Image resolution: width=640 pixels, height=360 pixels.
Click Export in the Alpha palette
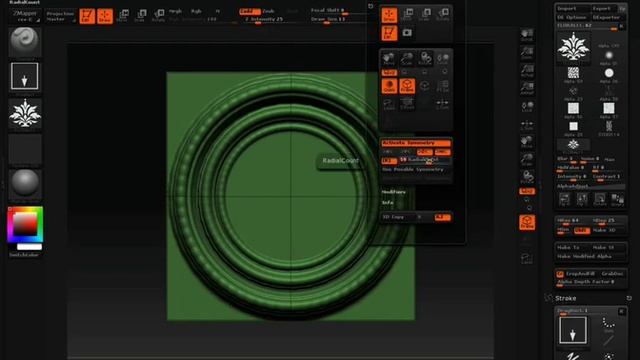point(604,8)
